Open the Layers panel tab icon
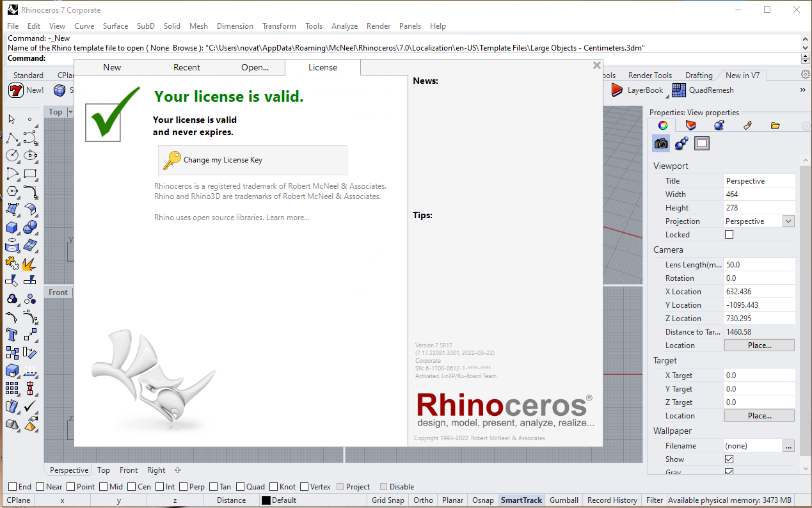The height and width of the screenshot is (508, 812). point(691,125)
